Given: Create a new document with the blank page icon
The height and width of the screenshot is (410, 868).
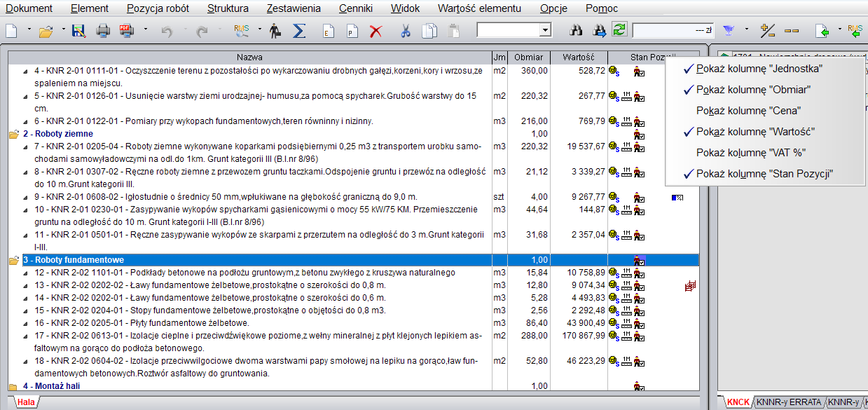Looking at the screenshot, I should pyautogui.click(x=12, y=31).
